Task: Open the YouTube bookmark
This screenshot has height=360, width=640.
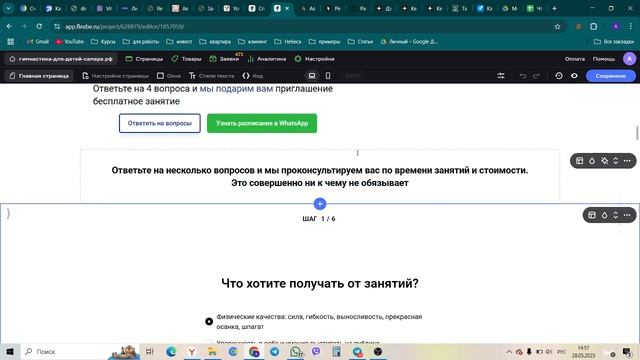Action: coord(70,42)
